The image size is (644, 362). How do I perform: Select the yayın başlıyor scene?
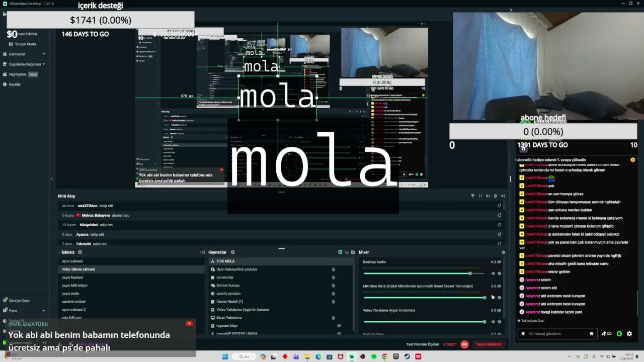point(132,278)
